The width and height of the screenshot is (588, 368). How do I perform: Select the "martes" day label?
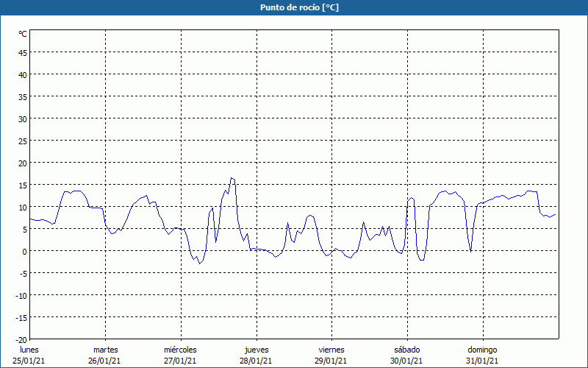pos(105,350)
